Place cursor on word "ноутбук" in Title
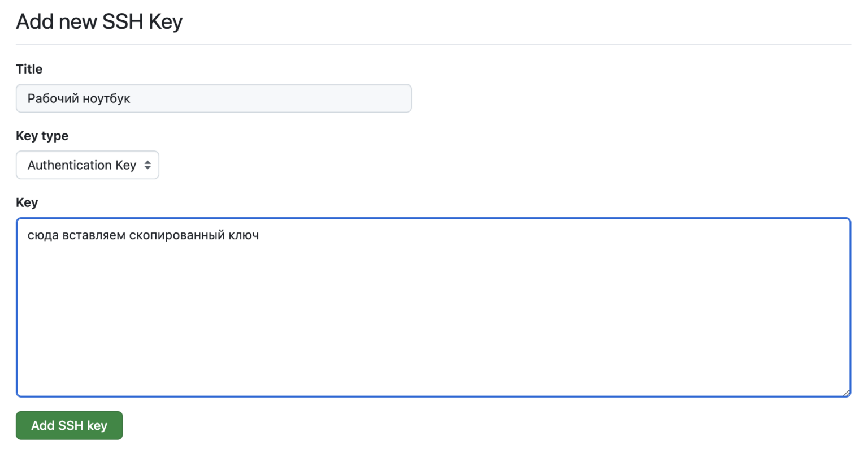868x457 pixels. tap(107, 98)
